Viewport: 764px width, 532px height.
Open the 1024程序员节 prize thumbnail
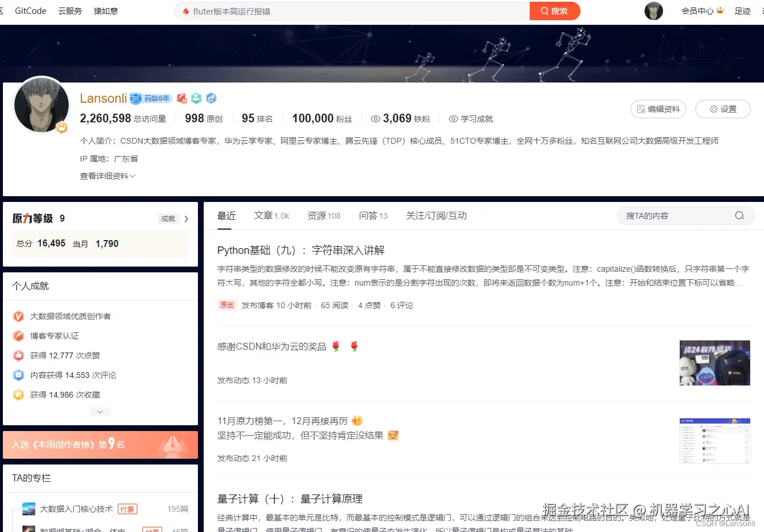pos(714,363)
